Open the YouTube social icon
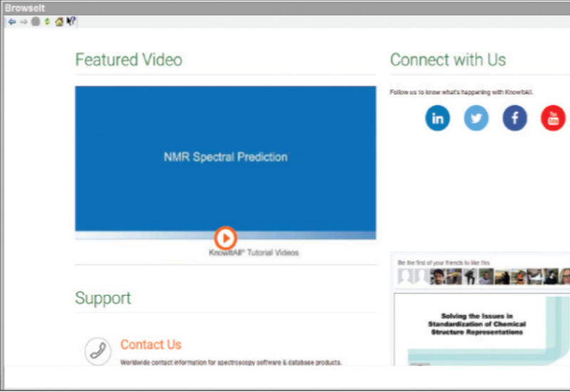570x392 pixels. coord(553,118)
